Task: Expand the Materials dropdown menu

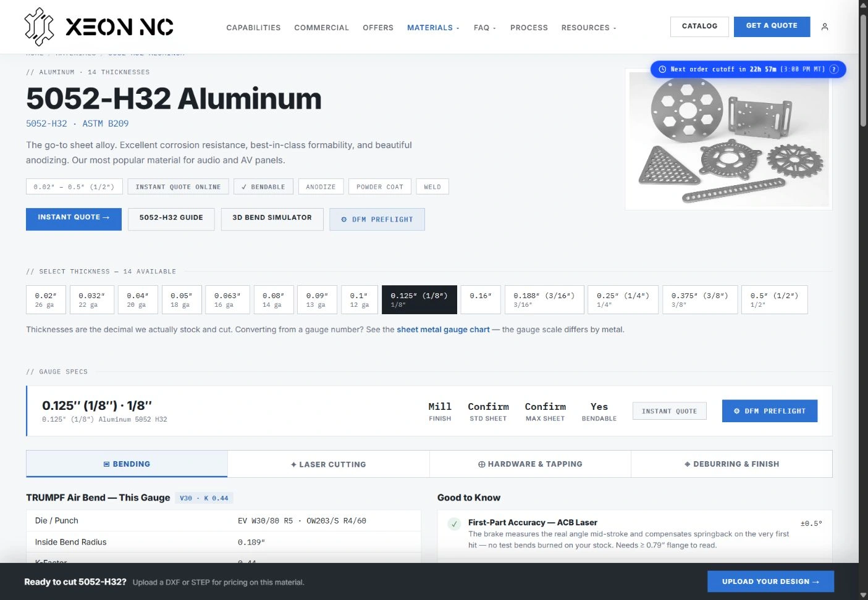Action: click(433, 28)
